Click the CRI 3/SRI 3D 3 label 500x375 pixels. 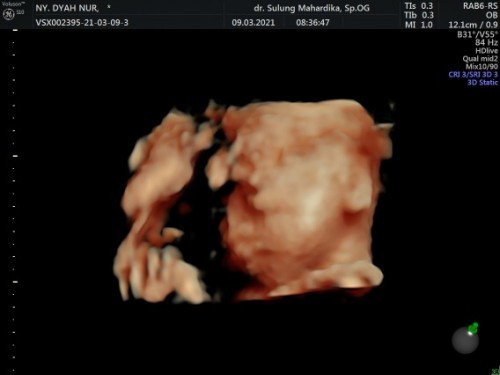tap(473, 74)
